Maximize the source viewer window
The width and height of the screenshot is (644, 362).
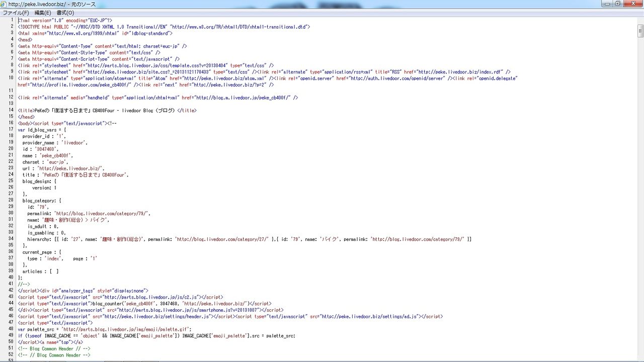coord(618,4)
